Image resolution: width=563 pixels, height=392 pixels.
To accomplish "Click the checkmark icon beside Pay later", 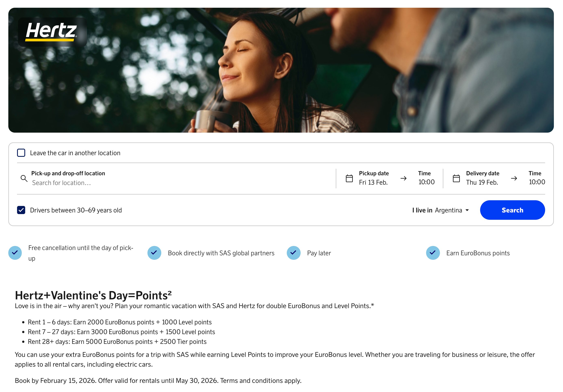I will coord(293,253).
